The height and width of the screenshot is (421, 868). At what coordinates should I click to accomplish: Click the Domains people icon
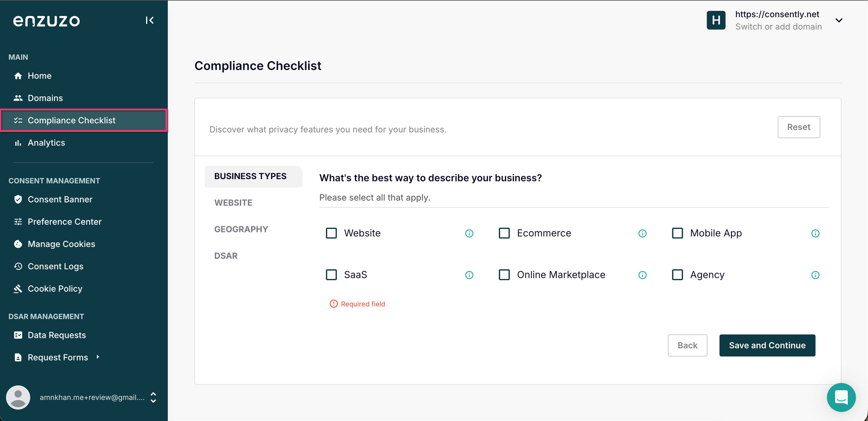[18, 98]
